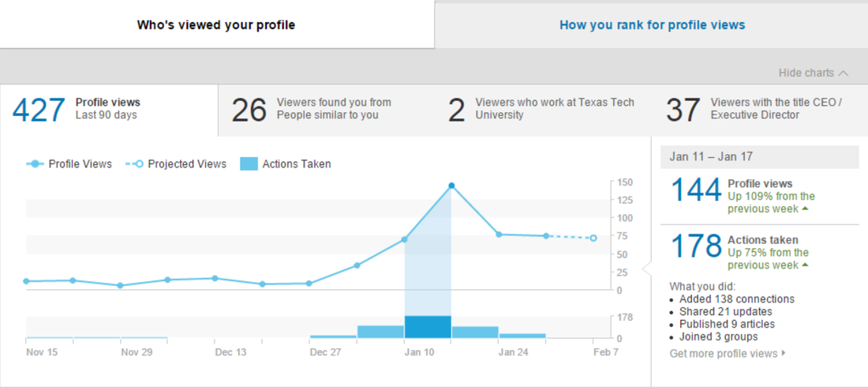Click green up arrow beside actions taken change
The image size is (868, 387).
coord(805,265)
